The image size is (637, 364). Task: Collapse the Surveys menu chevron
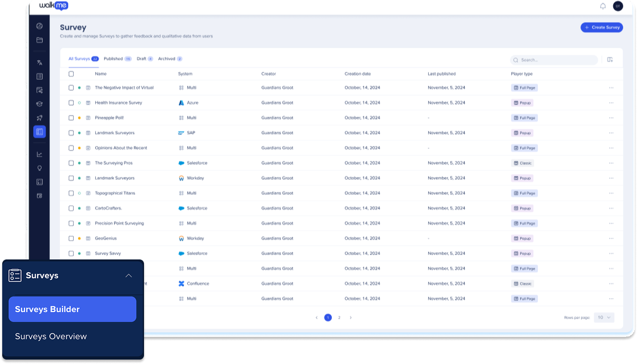129,275
